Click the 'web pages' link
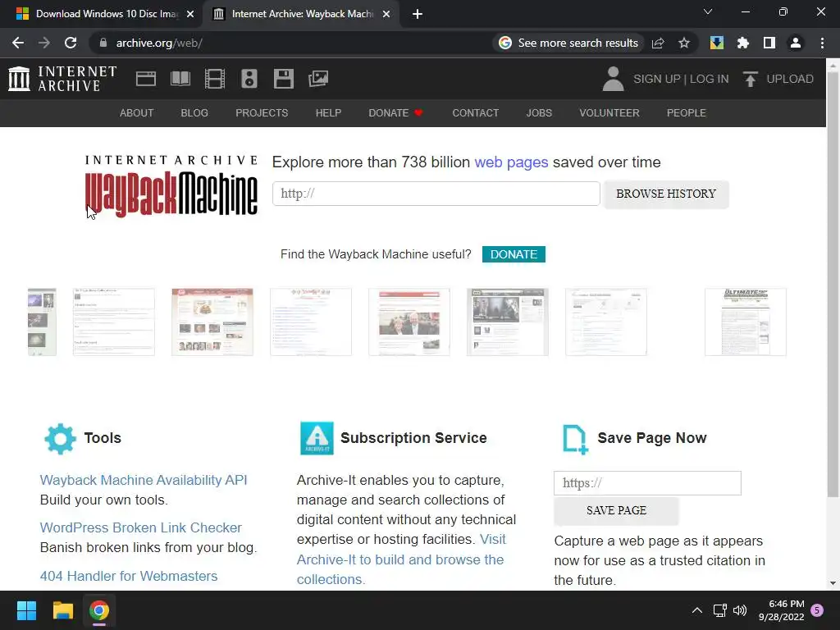This screenshot has height=630, width=840. 511,162
